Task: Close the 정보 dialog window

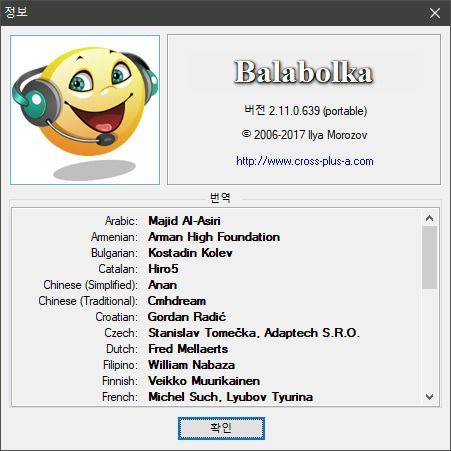Action: pos(435,13)
